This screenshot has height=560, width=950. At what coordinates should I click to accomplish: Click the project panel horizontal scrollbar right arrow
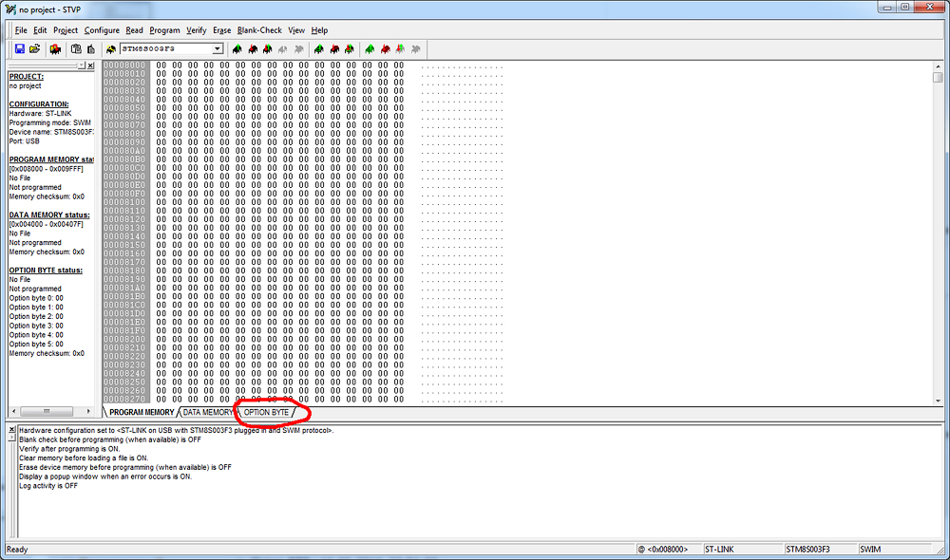point(89,412)
